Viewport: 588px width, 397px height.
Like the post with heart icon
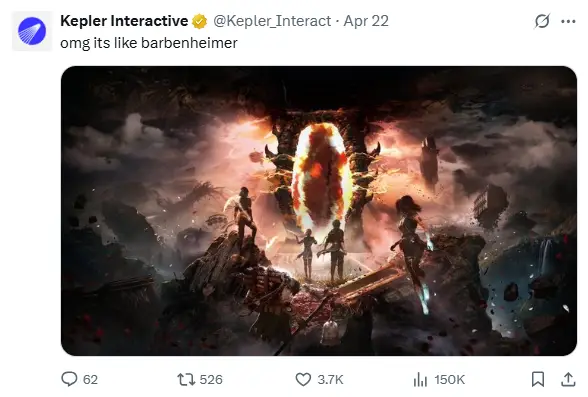pyautogui.click(x=303, y=379)
